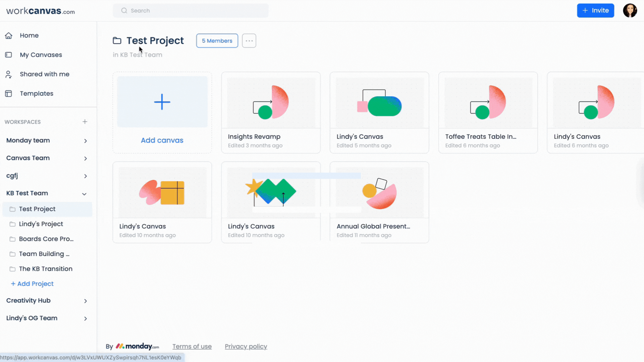The height and width of the screenshot is (362, 644).
Task: Click + Add Project link
Action: coord(32,284)
